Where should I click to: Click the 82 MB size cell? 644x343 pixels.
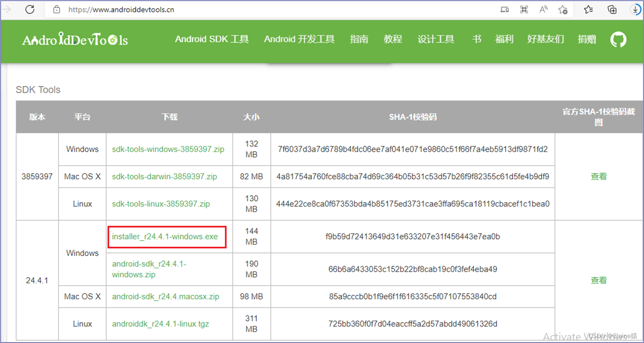pos(252,177)
